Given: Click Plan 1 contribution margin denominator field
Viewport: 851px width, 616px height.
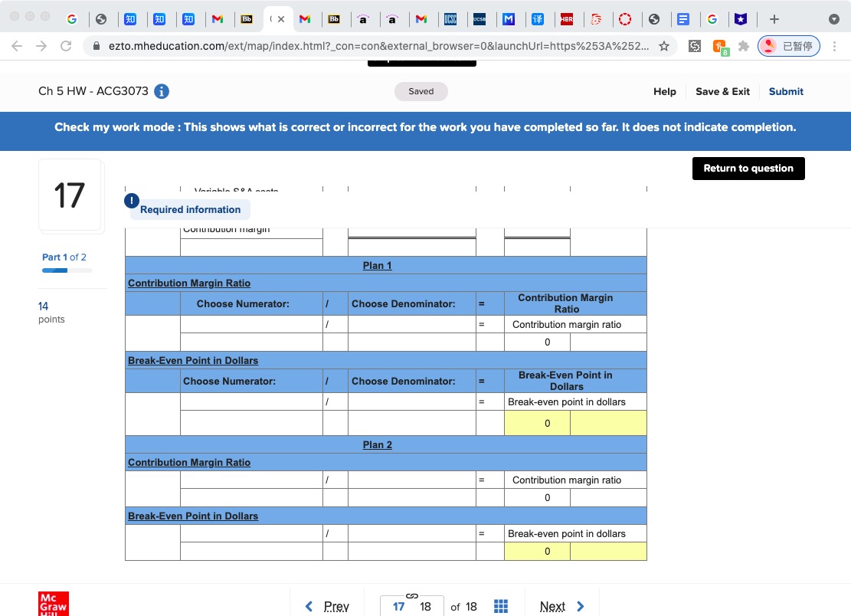Looking at the screenshot, I should click(x=412, y=325).
